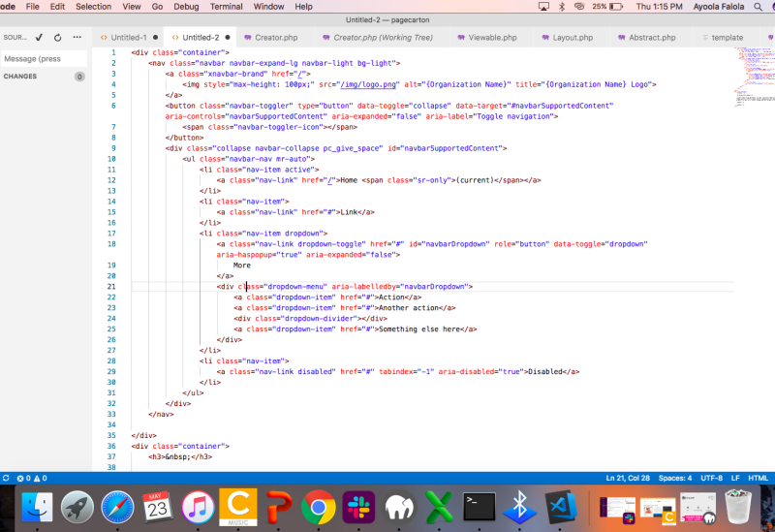
Task: Click the sync icon in status bar
Action: (x=6, y=478)
